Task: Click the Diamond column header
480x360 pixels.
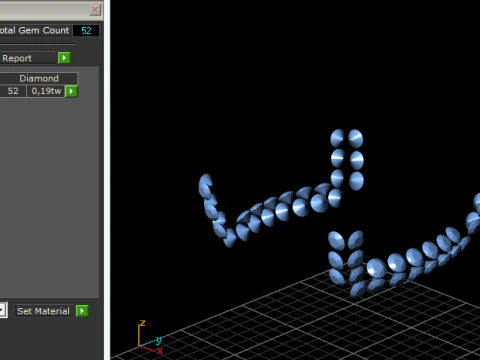Action: tap(39, 78)
